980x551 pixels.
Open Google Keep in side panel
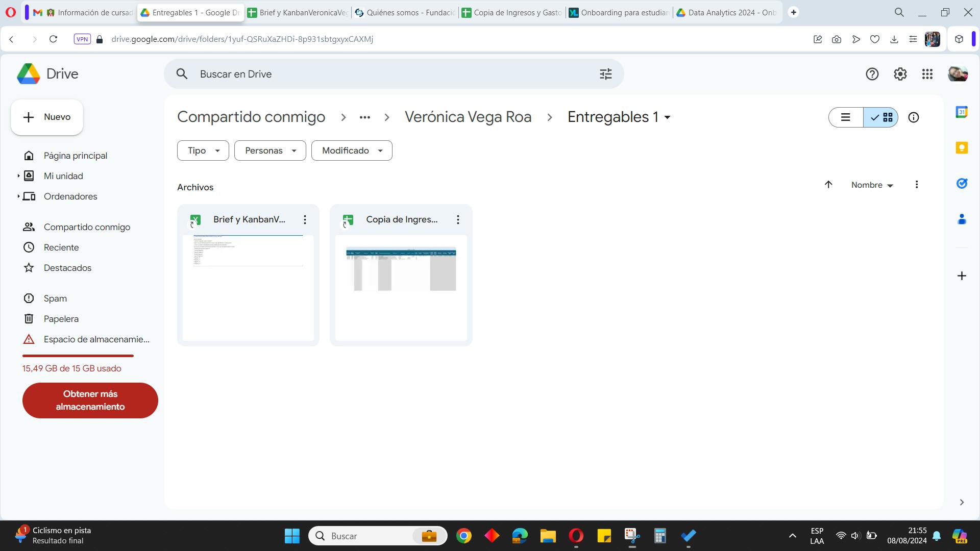(962, 148)
